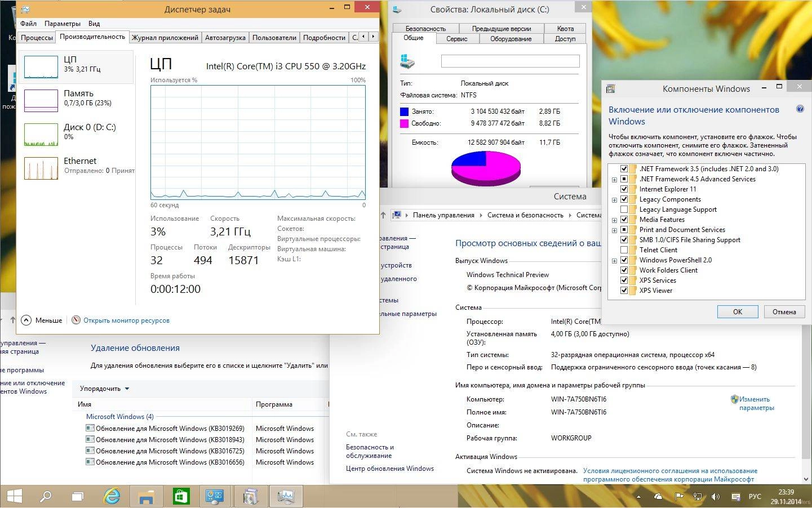
Task: Open the license terms link
Action: tap(670, 475)
